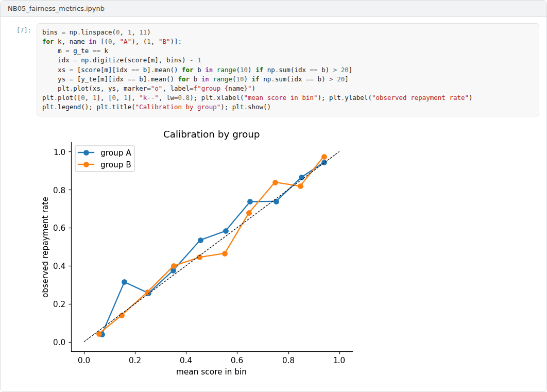Click the x-axis label "mean score in bin"
Image resolution: width=547 pixels, height=392 pixels.
[x=211, y=372]
